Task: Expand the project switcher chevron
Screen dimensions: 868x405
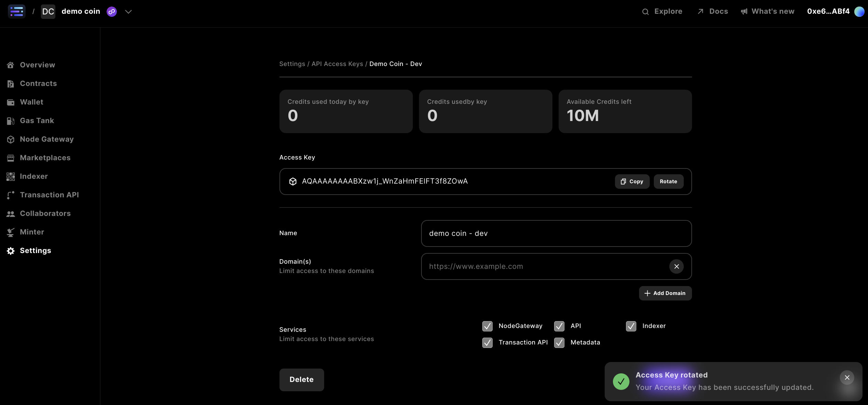Action: pyautogui.click(x=128, y=11)
